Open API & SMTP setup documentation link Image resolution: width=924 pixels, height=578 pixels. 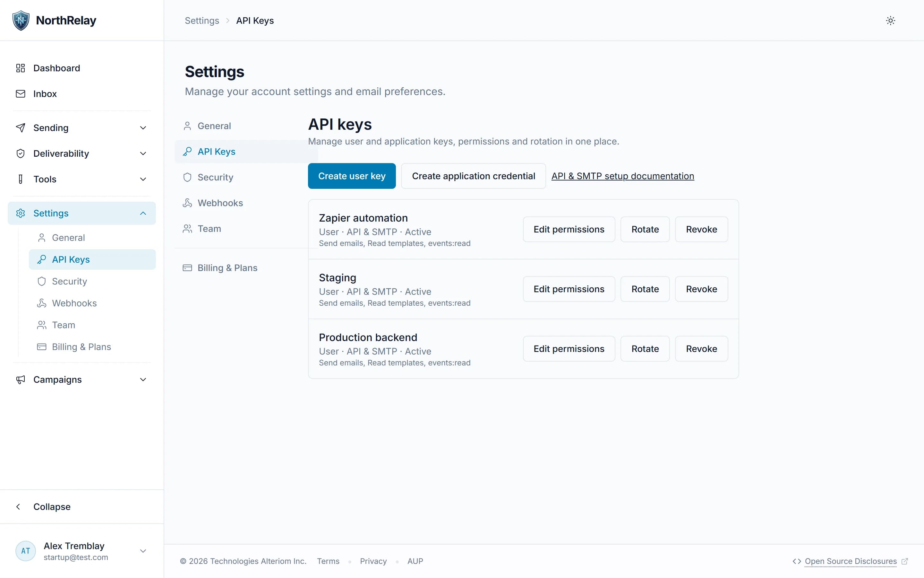tap(622, 176)
